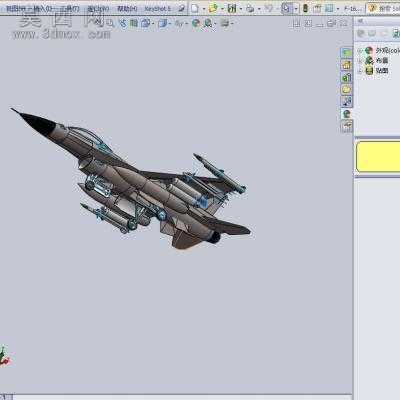
Task: Click the Open file icon
Action: [x=213, y=8]
